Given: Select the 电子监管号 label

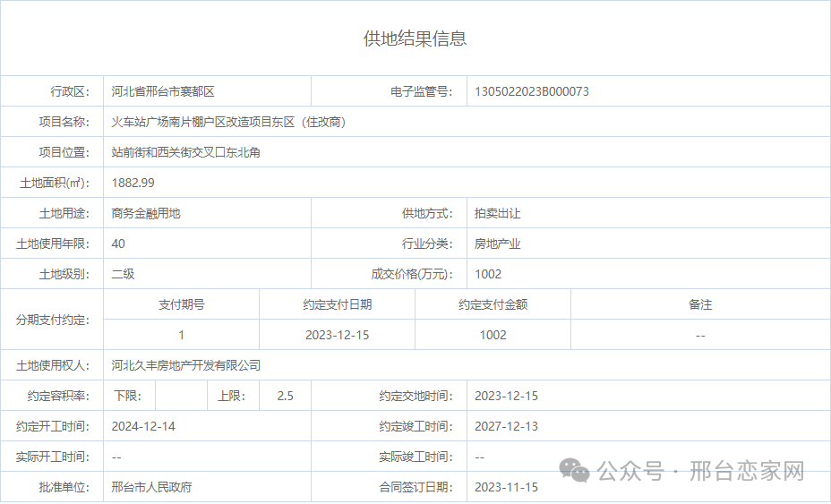Looking at the screenshot, I should (x=422, y=91).
